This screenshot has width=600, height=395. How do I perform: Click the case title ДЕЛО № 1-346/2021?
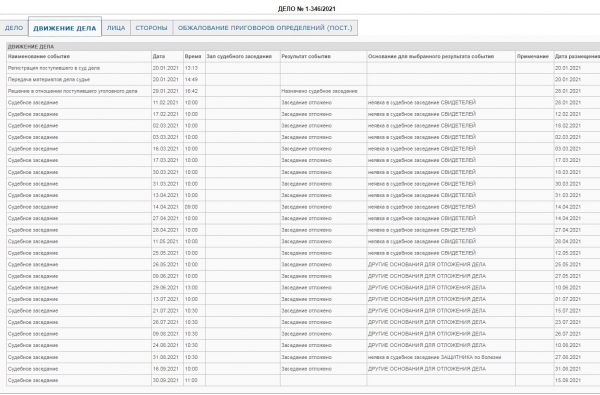[307, 9]
